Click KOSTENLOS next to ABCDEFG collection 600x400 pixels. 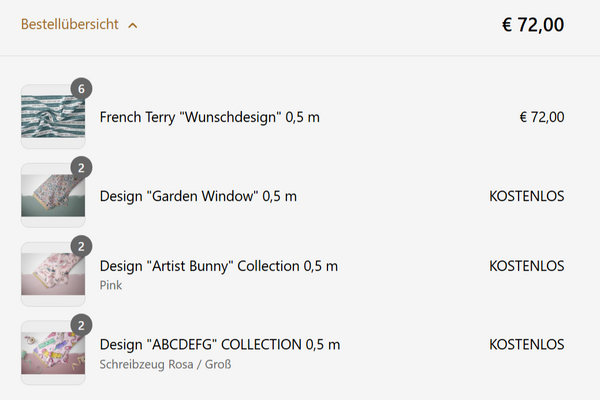pos(527,344)
